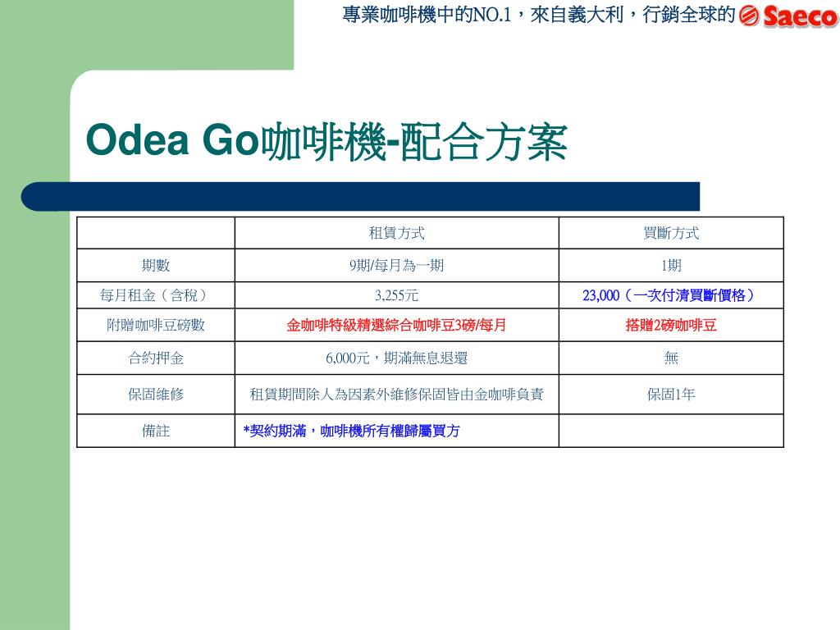Select the slide title Odea Go咖啡機-配合方案
840x630 pixels.
pos(326,142)
